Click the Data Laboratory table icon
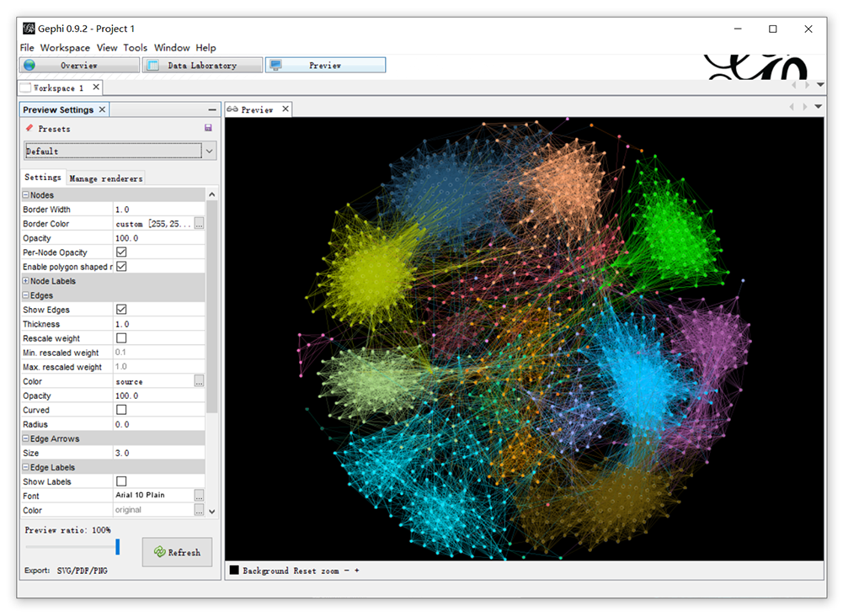This screenshot has width=843, height=616. coord(152,65)
